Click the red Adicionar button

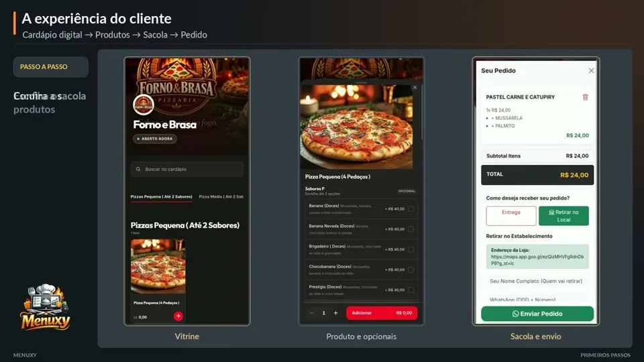[x=382, y=313]
